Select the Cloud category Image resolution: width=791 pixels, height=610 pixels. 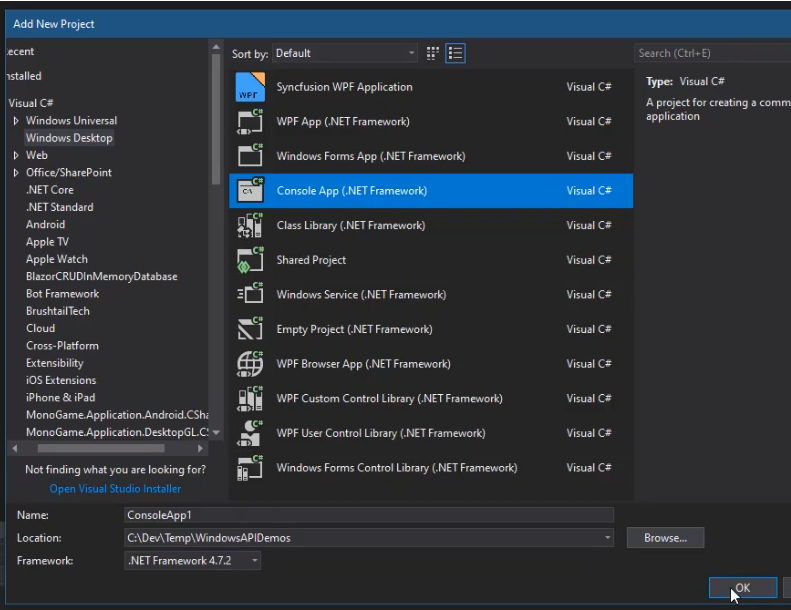point(40,328)
